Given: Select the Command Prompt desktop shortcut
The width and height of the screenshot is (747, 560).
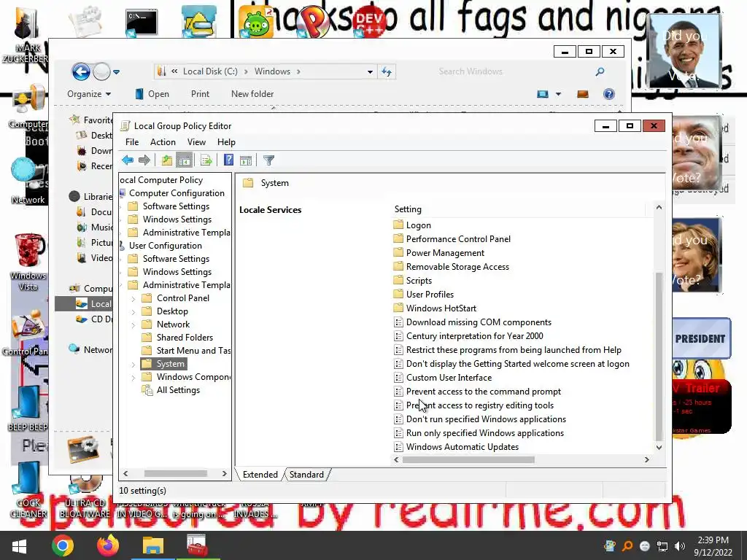Looking at the screenshot, I should click(x=142, y=22).
